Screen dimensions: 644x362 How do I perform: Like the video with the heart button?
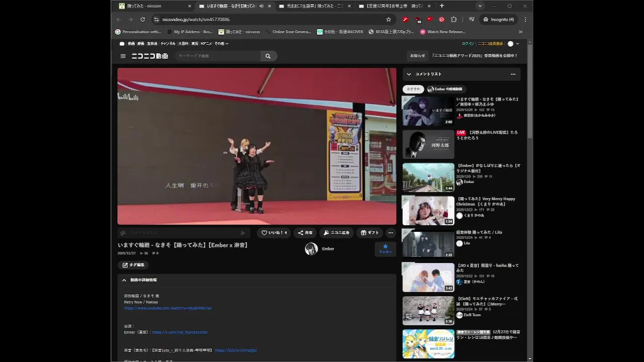(x=274, y=233)
